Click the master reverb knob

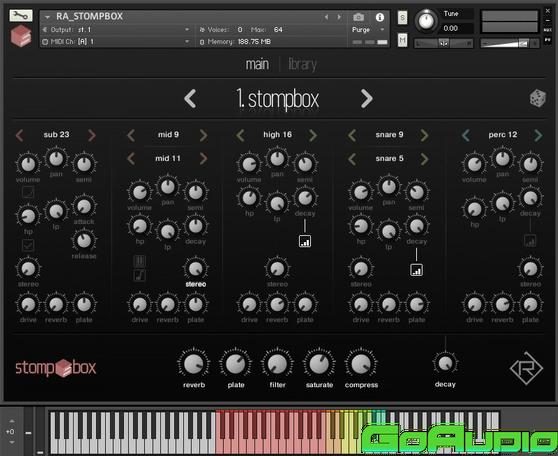[x=194, y=364]
